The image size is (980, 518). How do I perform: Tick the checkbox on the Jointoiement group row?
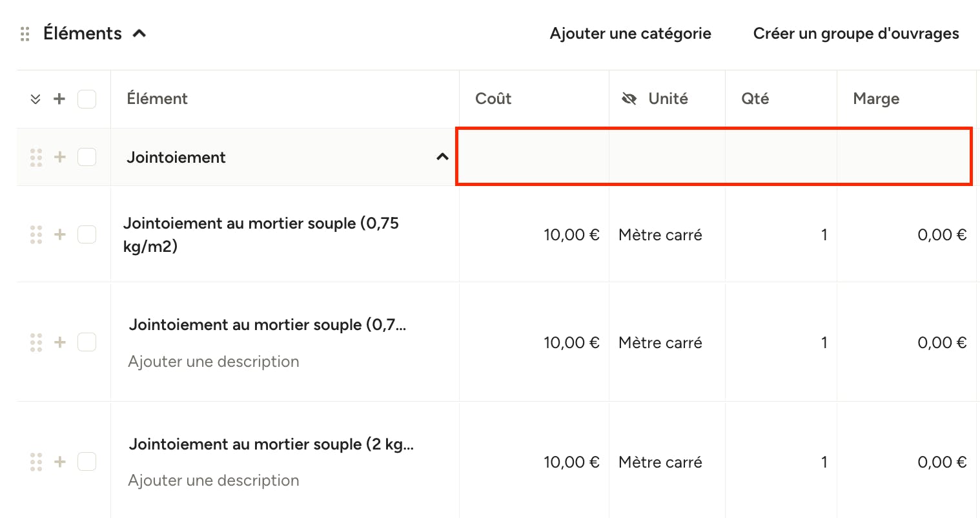point(87,157)
